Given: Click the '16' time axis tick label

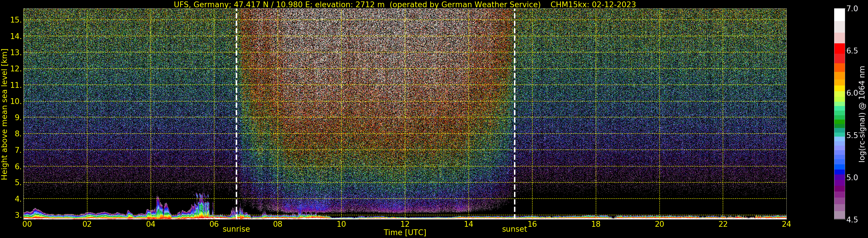Looking at the screenshot, I should [532, 224].
